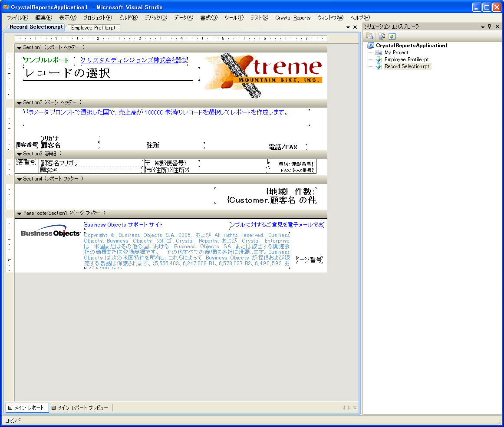Viewport: 504px width, 427px height.
Task: Click the Refresh icon in Solution Explorer
Action: point(392,36)
